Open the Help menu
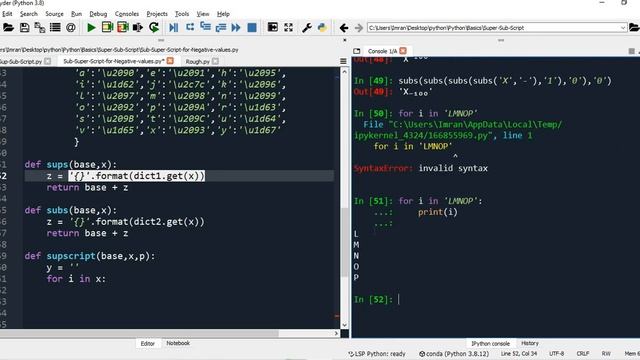This screenshot has width=640, height=360. 223,14
